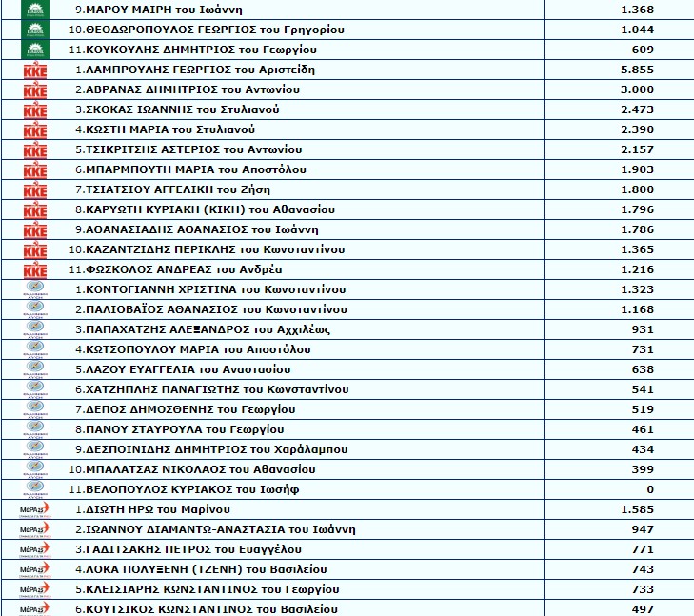The image size is (694, 616).
Task: Select name ΤΣΙΚΡΙΤΣΗΣ ΑΣΤΕΡΙΟΣ του Αντωνίου
Action: tap(194, 149)
